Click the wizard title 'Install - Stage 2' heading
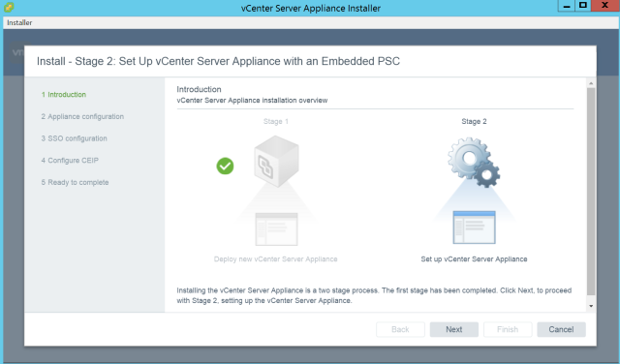The image size is (620, 364). 218,61
